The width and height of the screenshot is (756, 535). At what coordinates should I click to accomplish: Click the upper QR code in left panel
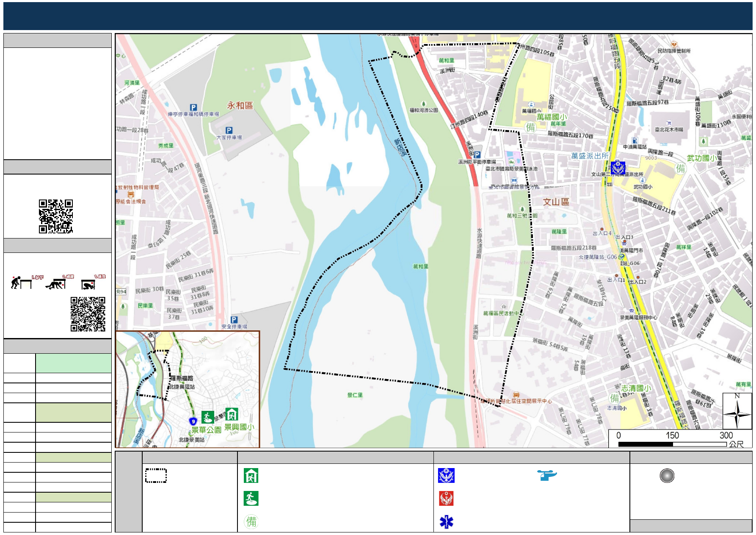point(56,216)
